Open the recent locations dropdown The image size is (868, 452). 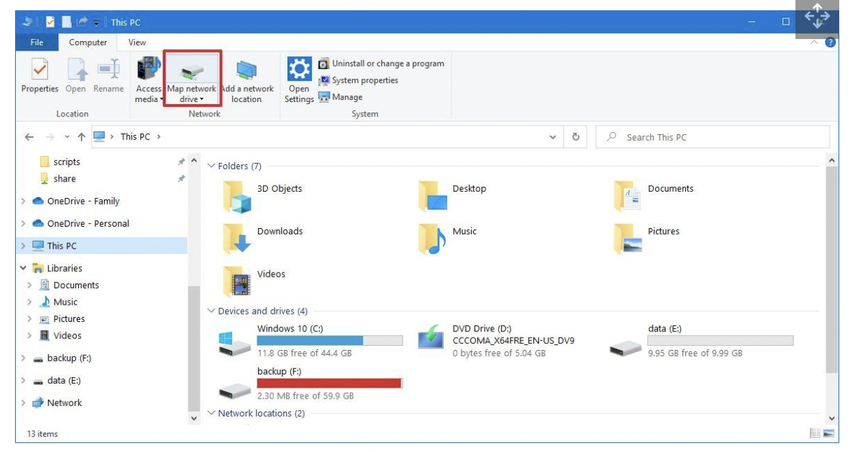[66, 137]
